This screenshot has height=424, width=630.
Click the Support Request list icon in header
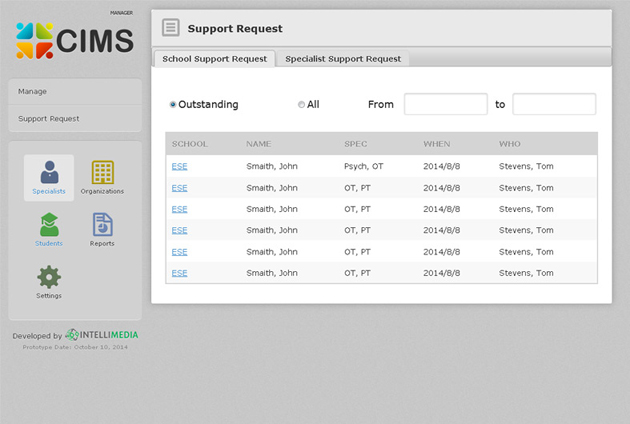pyautogui.click(x=171, y=28)
